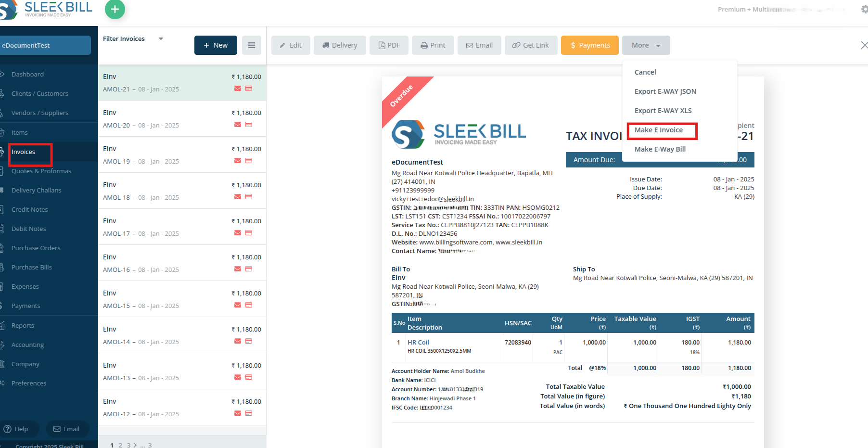Click the HR Coil item link
This screenshot has height=448, width=868.
(x=418, y=342)
